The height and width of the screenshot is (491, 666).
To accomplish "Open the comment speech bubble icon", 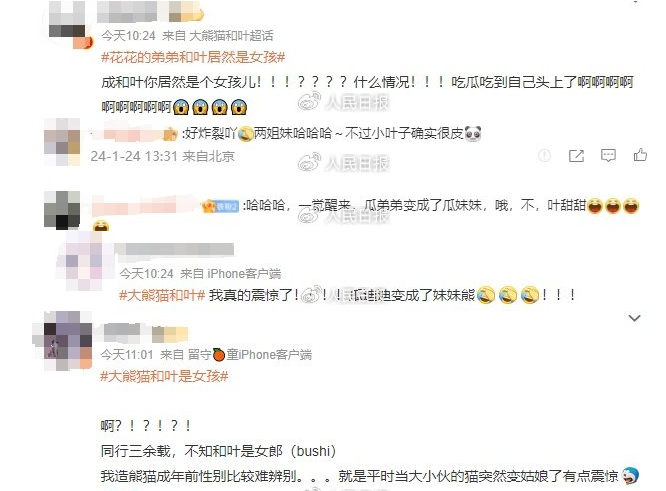I will click(608, 155).
